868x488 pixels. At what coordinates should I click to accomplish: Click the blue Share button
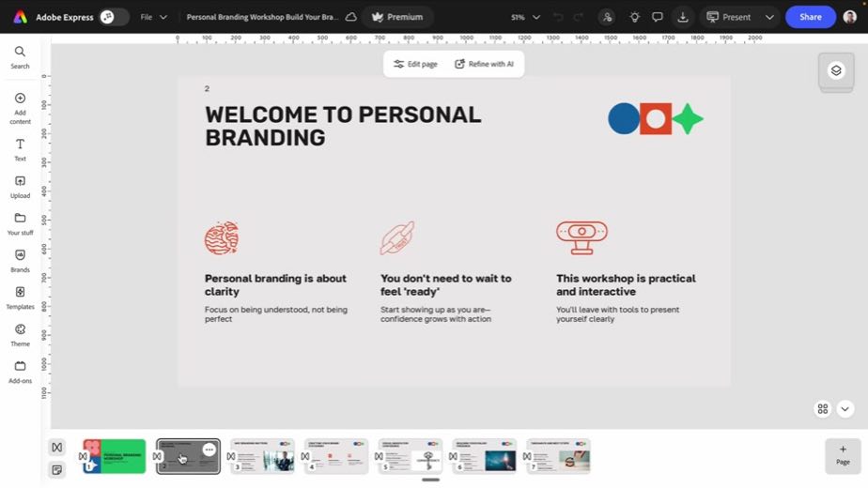(x=811, y=17)
